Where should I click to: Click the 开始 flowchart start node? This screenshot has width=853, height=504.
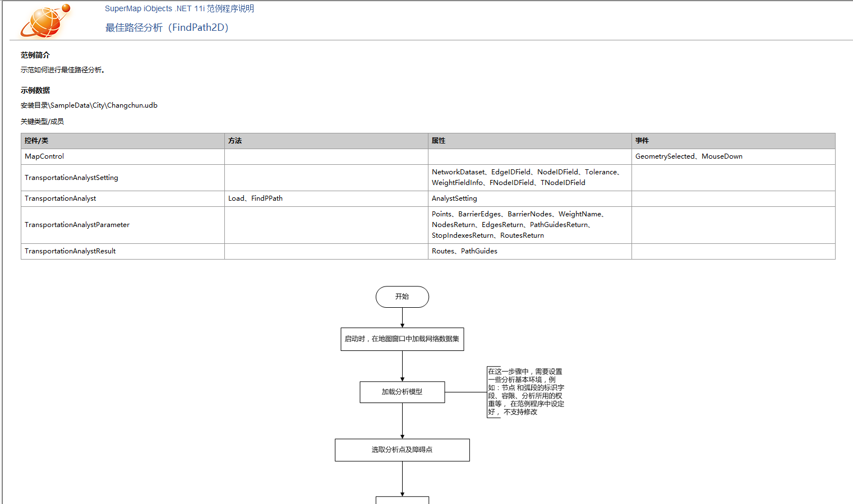pyautogui.click(x=402, y=297)
